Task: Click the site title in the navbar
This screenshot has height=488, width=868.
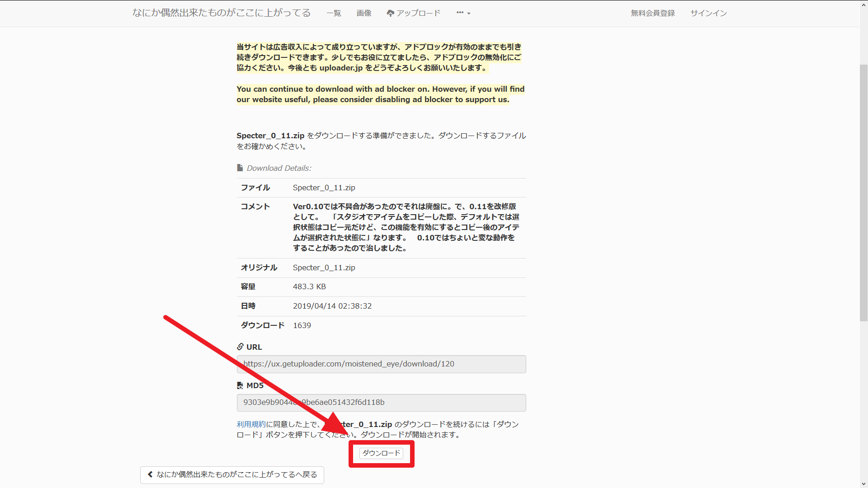Action: [222, 13]
